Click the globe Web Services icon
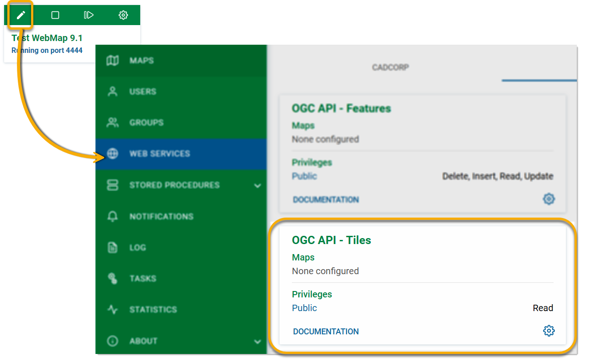591x364 pixels. point(112,154)
